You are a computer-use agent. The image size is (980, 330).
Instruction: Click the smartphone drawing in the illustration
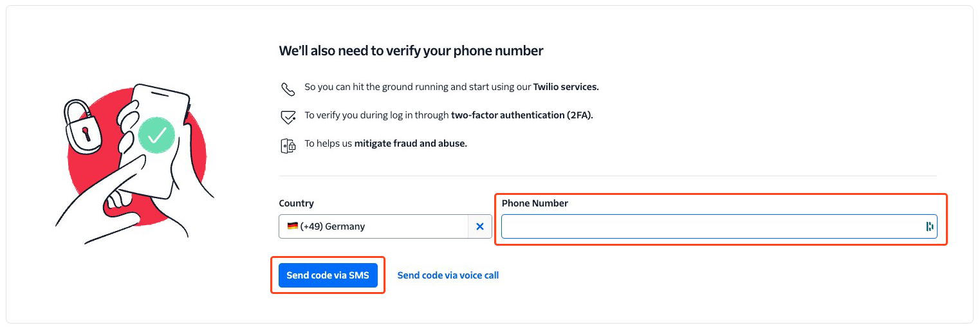pyautogui.click(x=158, y=138)
